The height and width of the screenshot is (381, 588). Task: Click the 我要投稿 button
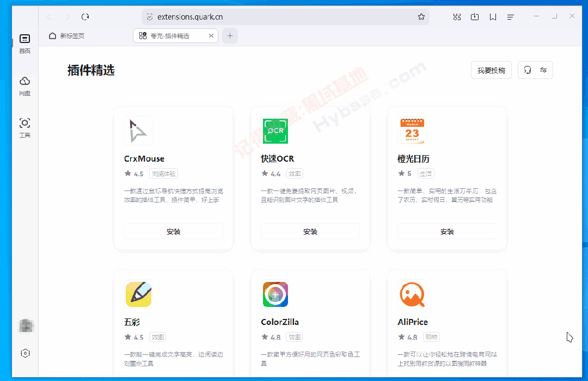click(491, 70)
